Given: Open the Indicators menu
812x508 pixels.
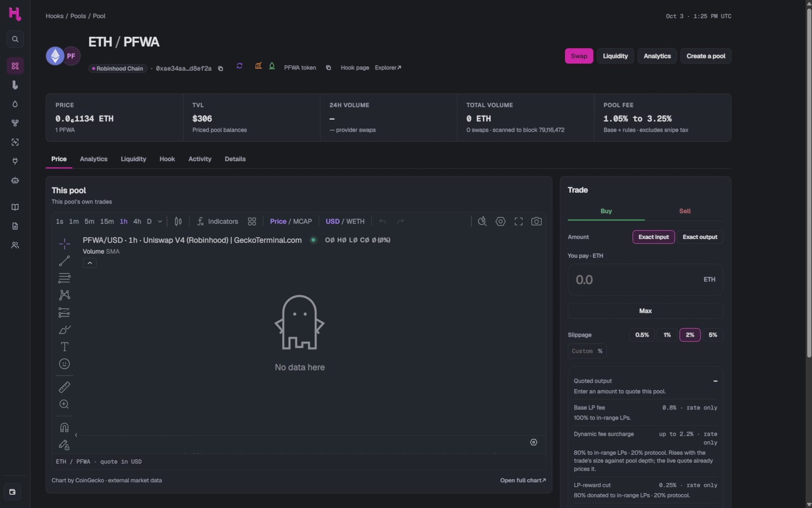Looking at the screenshot, I should tap(217, 221).
